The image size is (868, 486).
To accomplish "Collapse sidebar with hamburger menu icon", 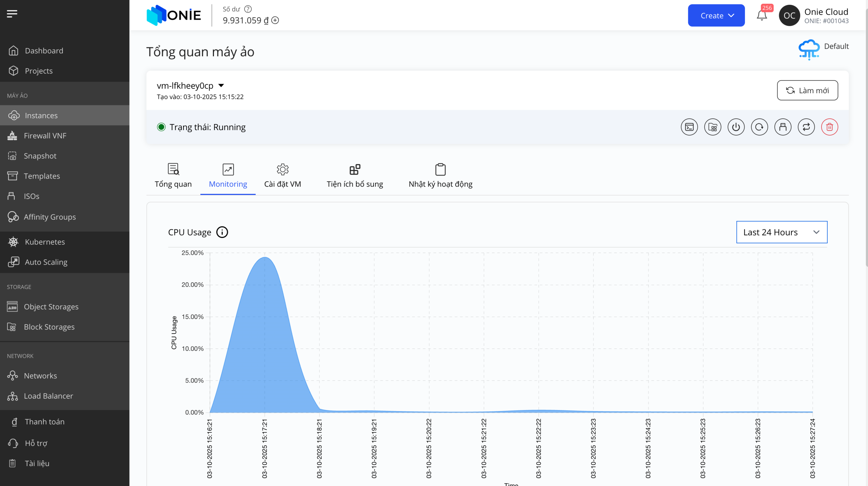I will pos(12,14).
